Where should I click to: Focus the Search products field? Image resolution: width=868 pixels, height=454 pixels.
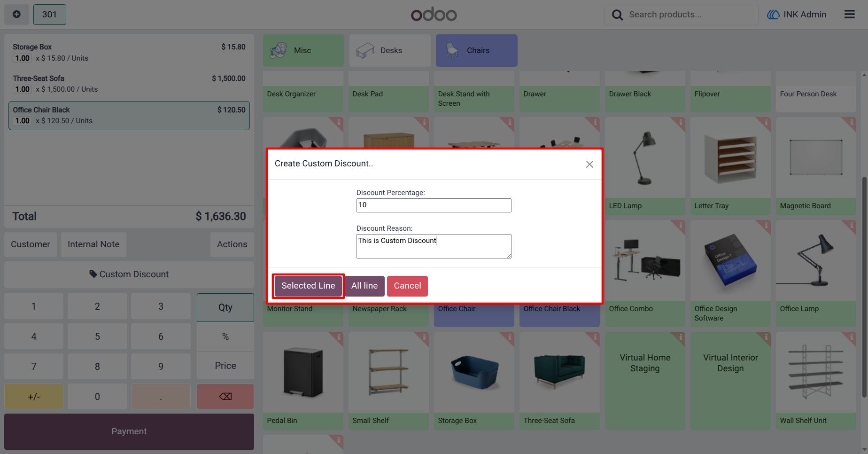click(681, 15)
